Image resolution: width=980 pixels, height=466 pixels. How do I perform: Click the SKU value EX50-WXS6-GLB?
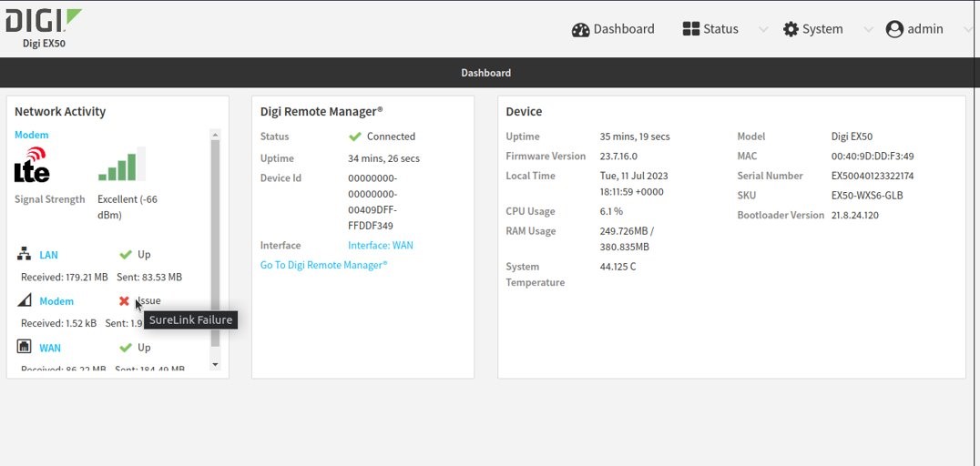coord(867,196)
